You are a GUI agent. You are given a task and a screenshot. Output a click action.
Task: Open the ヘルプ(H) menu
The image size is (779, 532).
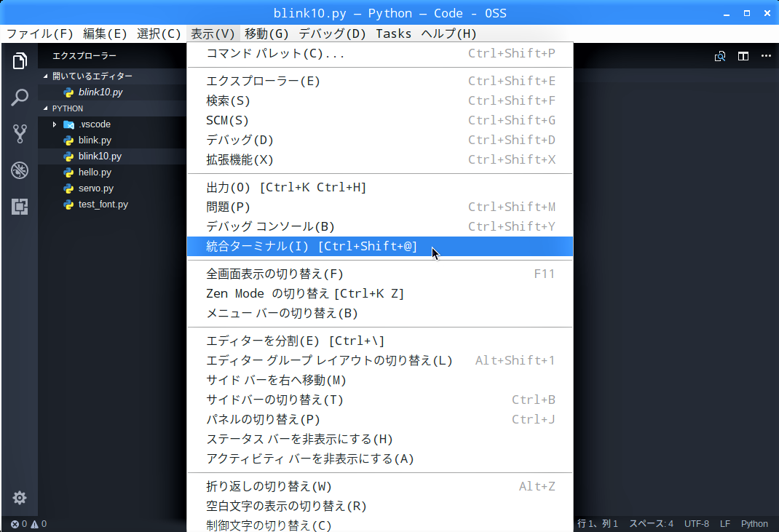pos(448,33)
